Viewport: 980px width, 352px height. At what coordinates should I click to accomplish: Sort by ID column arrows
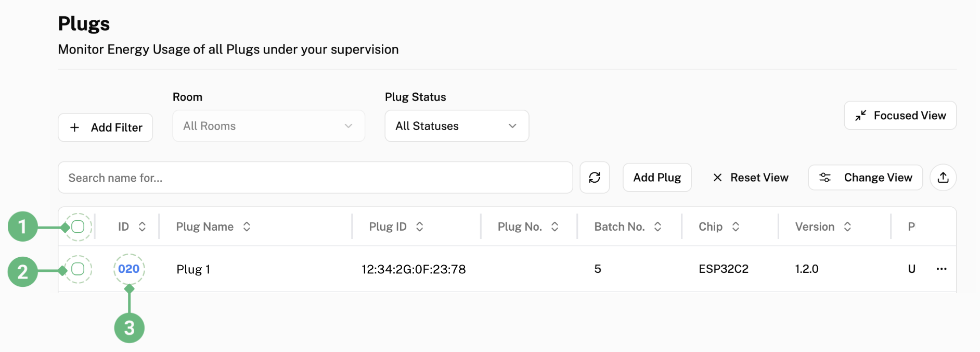(142, 227)
